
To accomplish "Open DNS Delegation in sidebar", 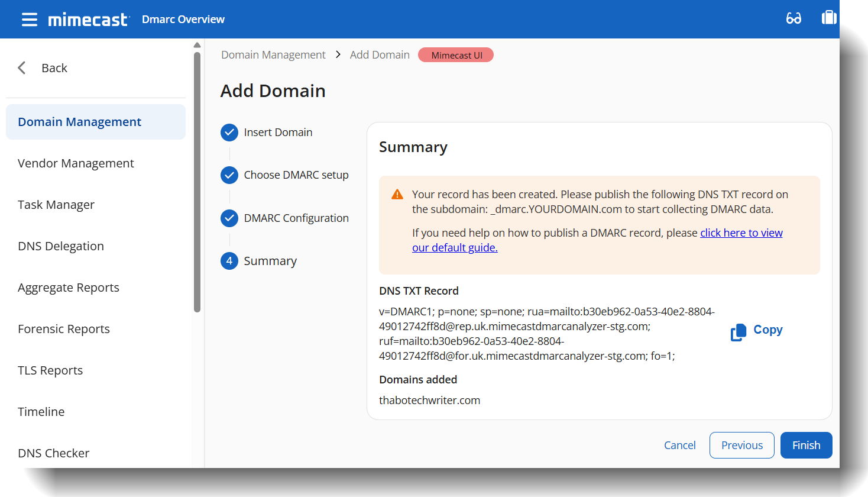I will coord(61,246).
